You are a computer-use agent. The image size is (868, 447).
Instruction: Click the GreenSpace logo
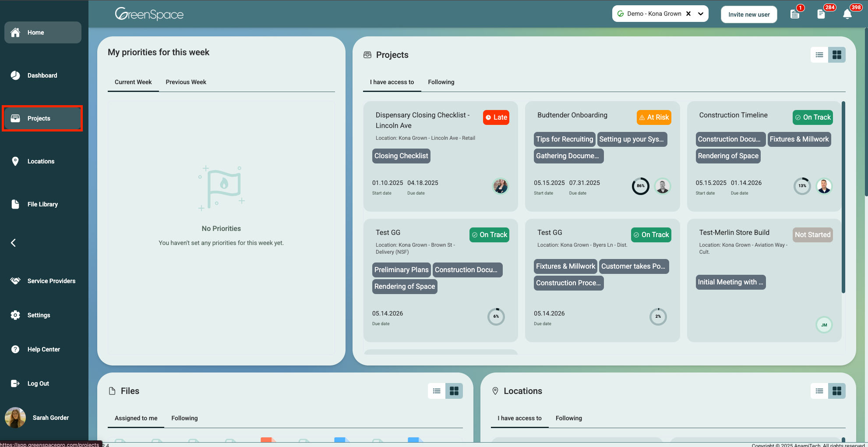tap(149, 14)
